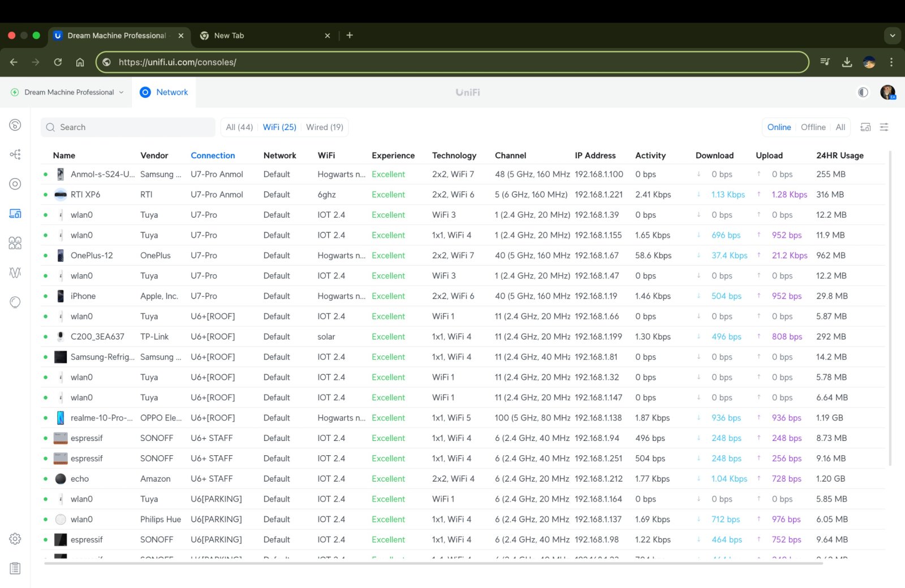Show Online clients only

pos(779,127)
